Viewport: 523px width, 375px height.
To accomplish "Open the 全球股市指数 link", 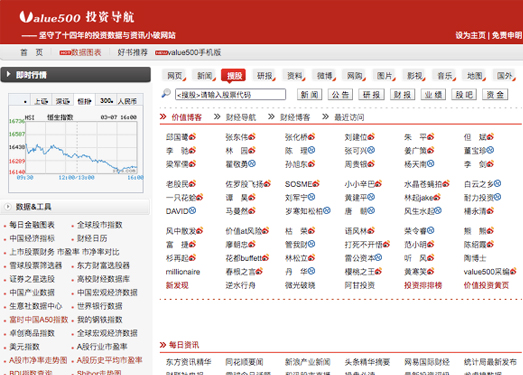I will [x=100, y=225].
